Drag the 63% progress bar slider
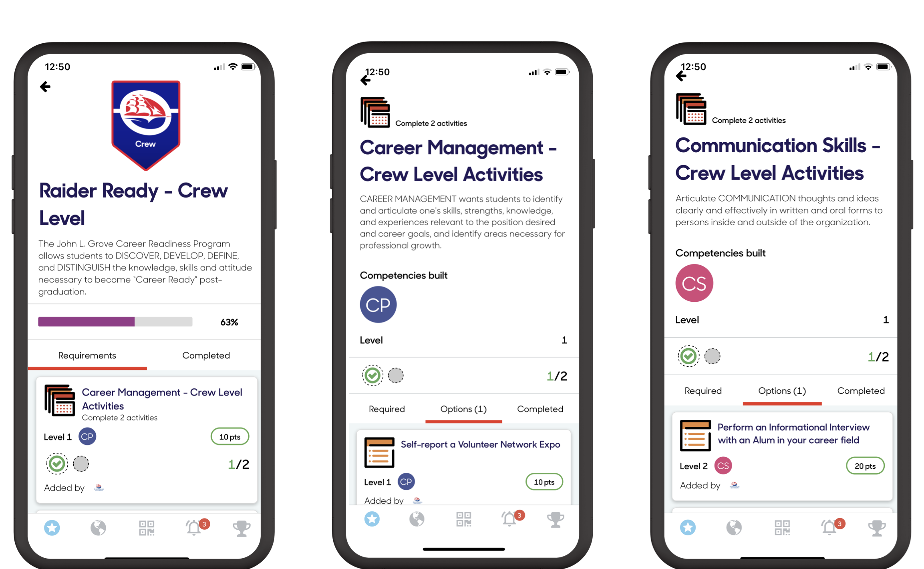 point(137,321)
